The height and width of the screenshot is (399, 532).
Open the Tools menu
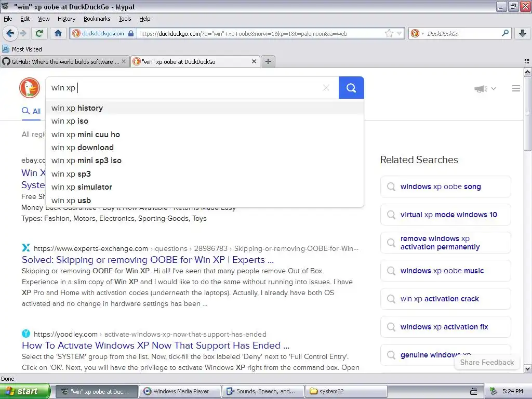[x=125, y=19]
